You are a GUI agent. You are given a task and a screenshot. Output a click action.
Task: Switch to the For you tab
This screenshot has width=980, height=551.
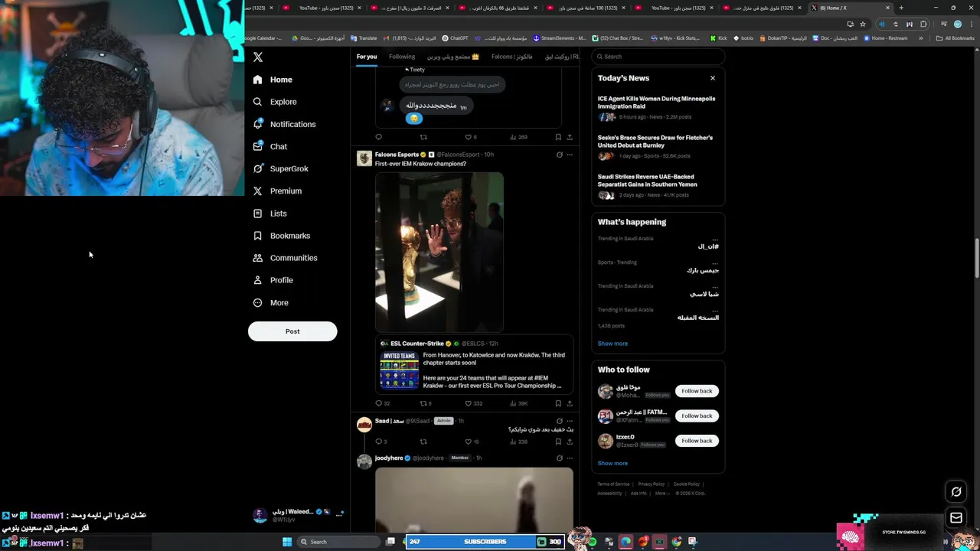(367, 57)
